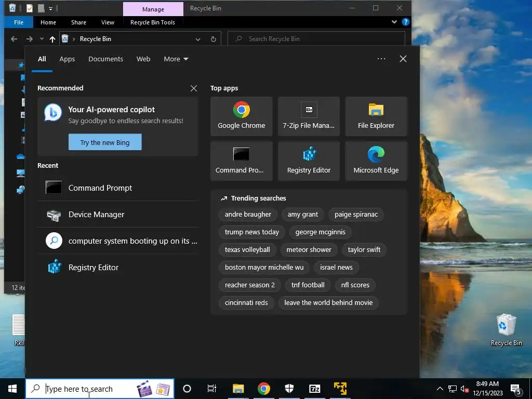532x399 pixels.
Task: Click the help icon in Recycle Bin window
Action: pos(405,22)
